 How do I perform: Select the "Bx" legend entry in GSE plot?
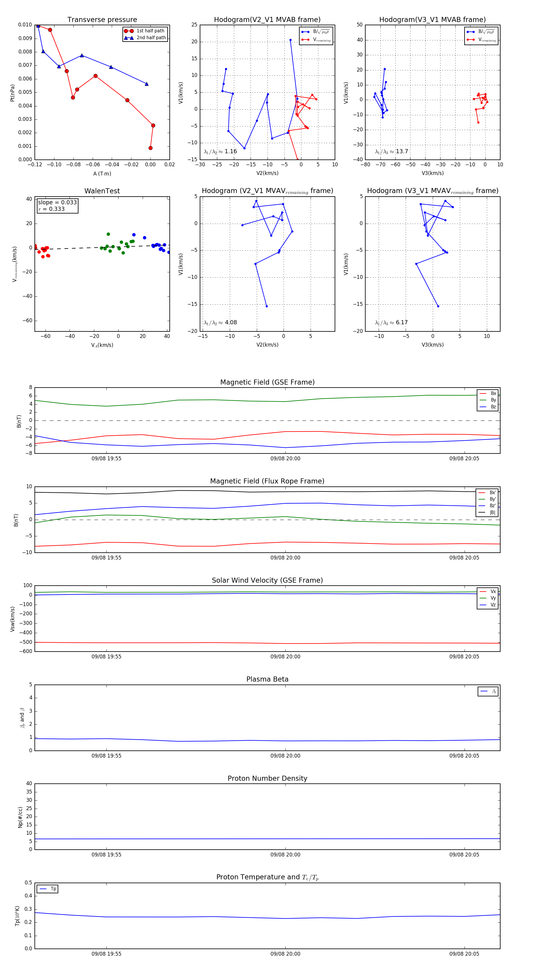488,393
